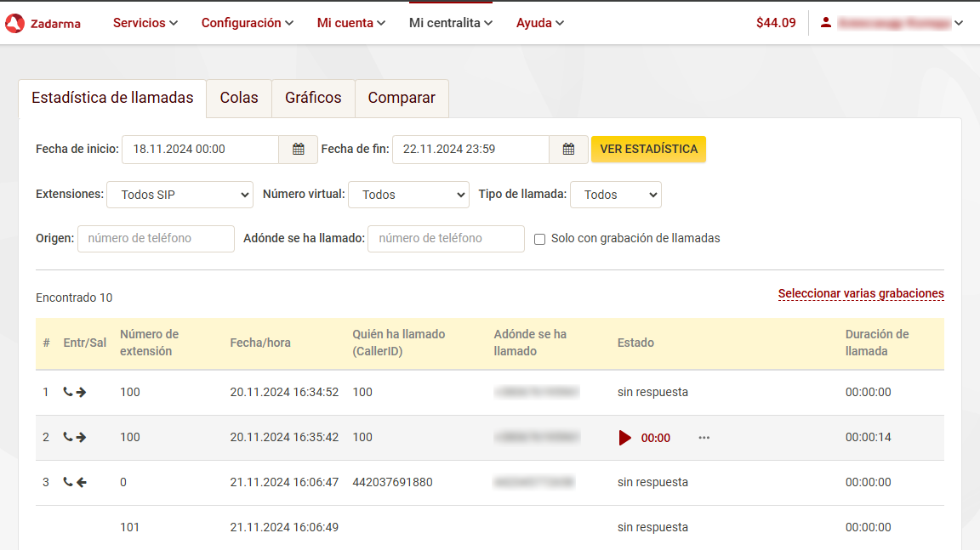Click the date 21.11.2024 16:06:49
This screenshot has width=980, height=550.
(284, 527)
